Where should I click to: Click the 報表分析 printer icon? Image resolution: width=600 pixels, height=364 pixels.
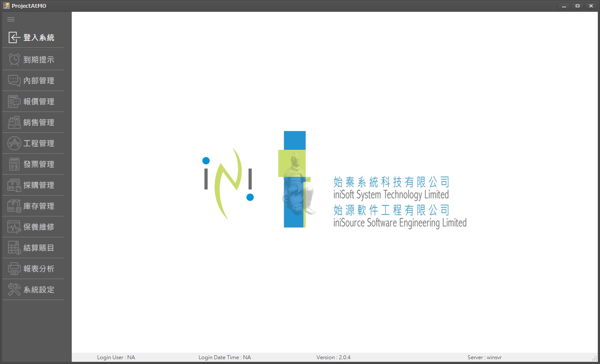[x=14, y=269]
